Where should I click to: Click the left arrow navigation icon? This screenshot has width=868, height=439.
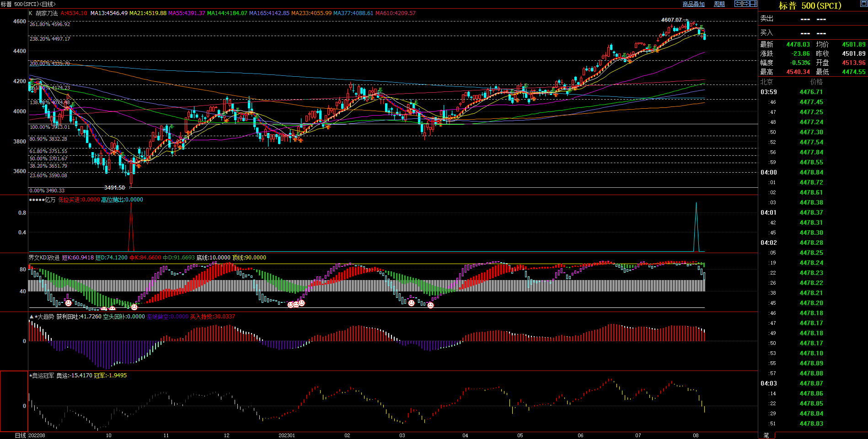tap(738, 4)
